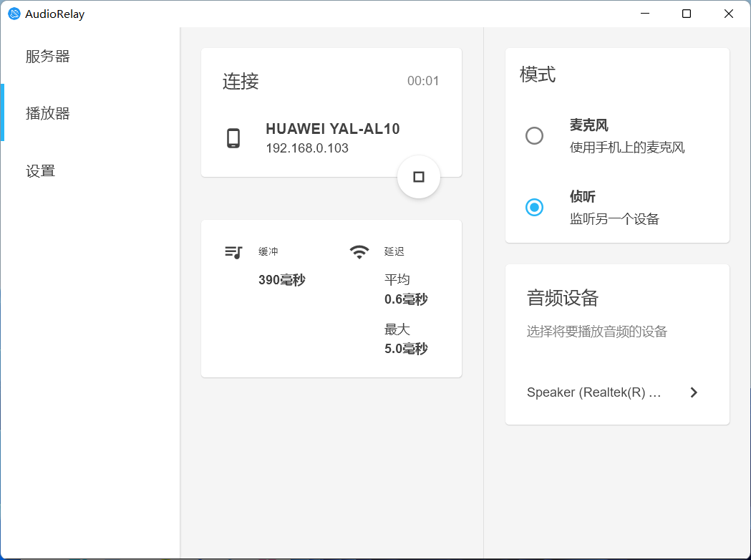
Task: Click the 0.6毫秒 average latency value
Action: coord(406,299)
